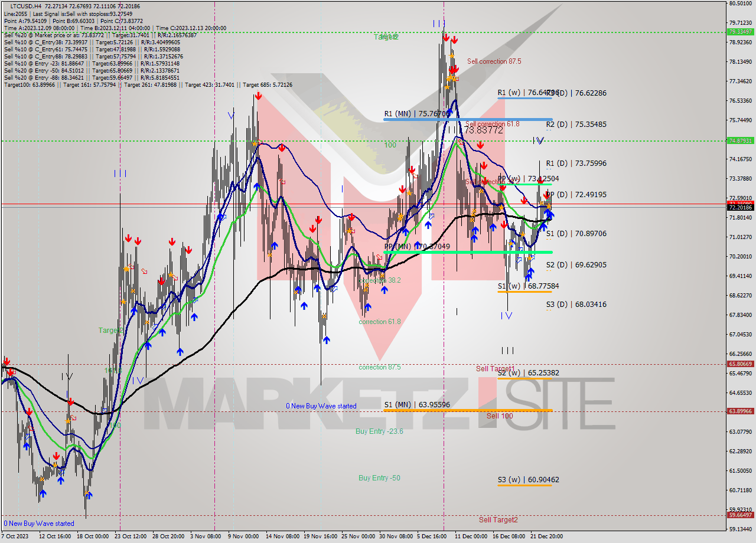756x543 pixels.
Task: Click the 'Sell Target2' label
Action: pos(498,520)
